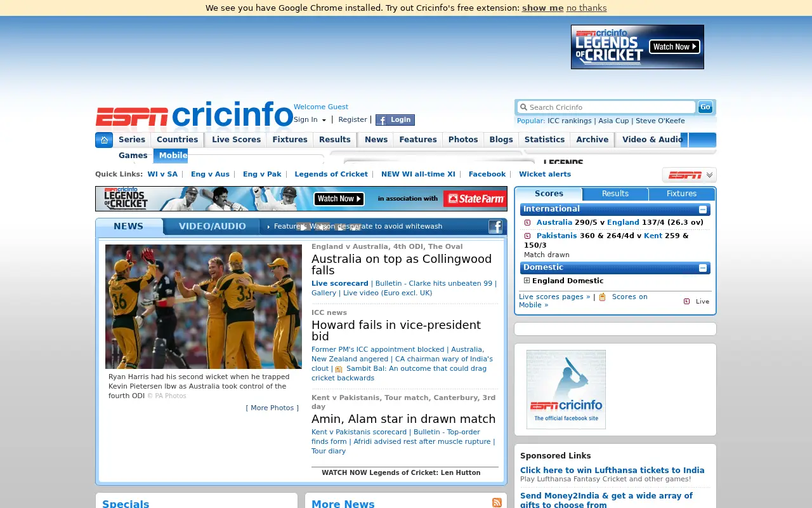Open Live scores pages link
The height and width of the screenshot is (508, 812).
554,297
